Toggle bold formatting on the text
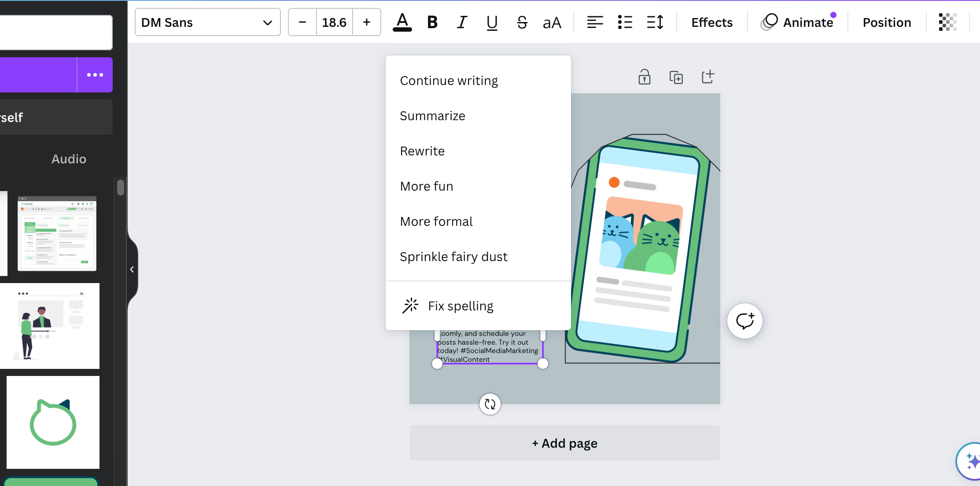The height and width of the screenshot is (486, 980). 432,22
